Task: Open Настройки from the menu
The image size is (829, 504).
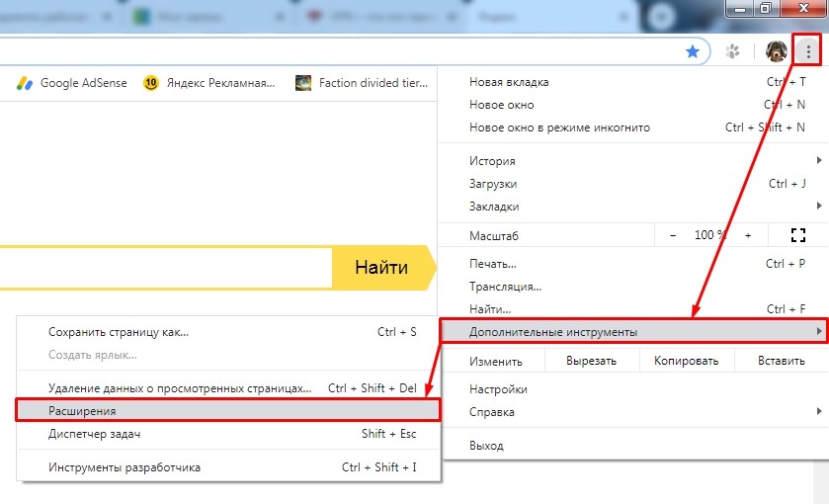Action: 634,389
